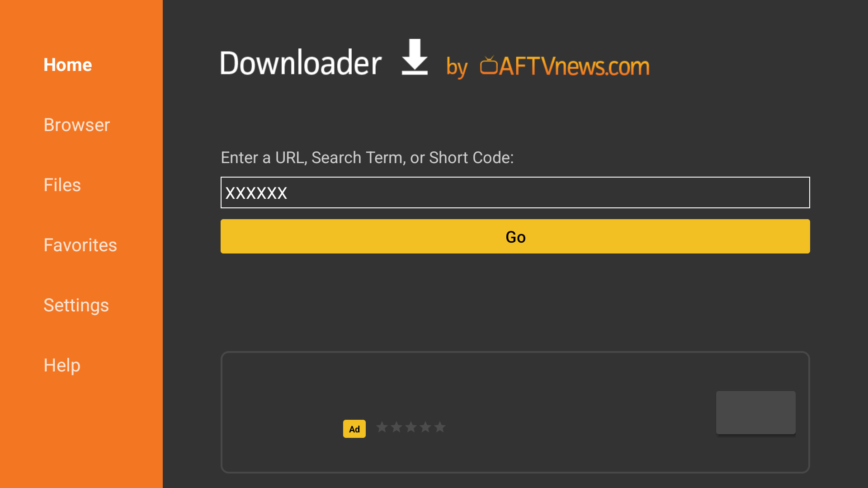The image size is (868, 488).
Task: Click the Downloader title wordmark
Action: 301,62
